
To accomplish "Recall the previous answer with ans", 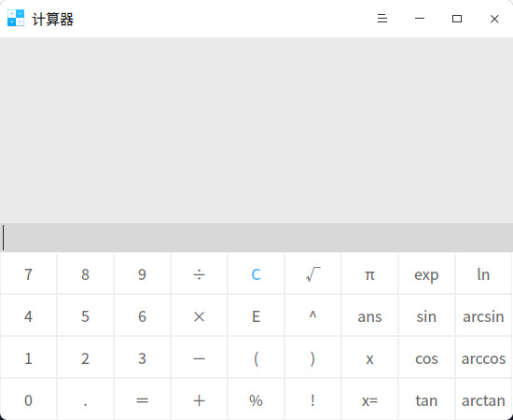I will pyautogui.click(x=369, y=315).
